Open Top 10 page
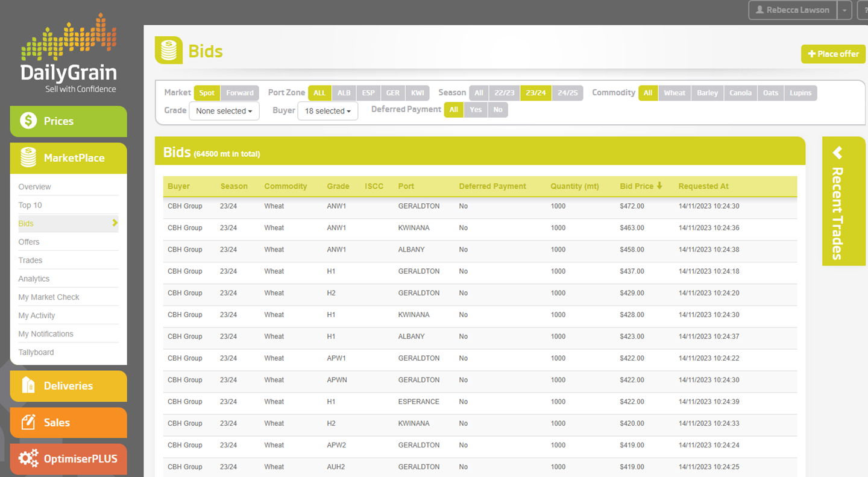Screen dimensions: 868x477 (30, 205)
